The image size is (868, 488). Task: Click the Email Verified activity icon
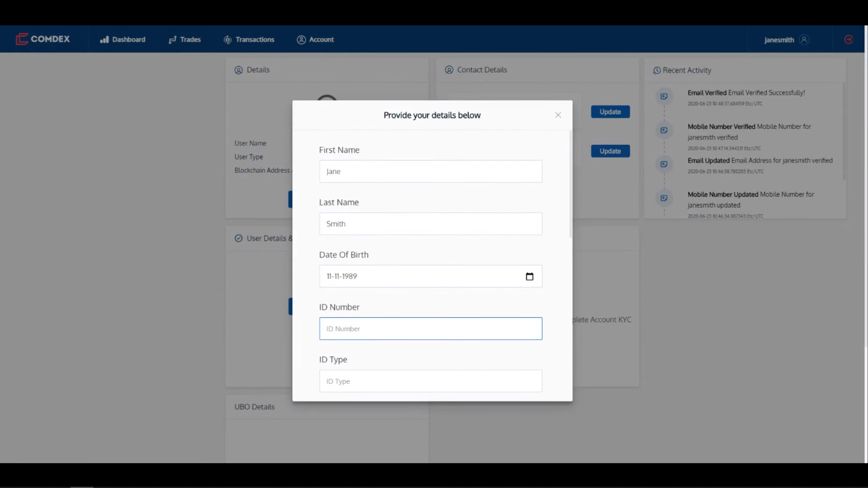pyautogui.click(x=664, y=97)
